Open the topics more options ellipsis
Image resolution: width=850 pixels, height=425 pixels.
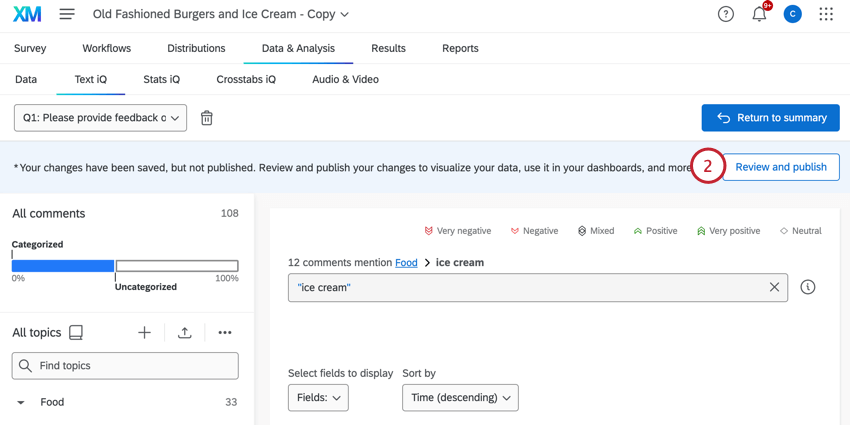pyautogui.click(x=225, y=333)
